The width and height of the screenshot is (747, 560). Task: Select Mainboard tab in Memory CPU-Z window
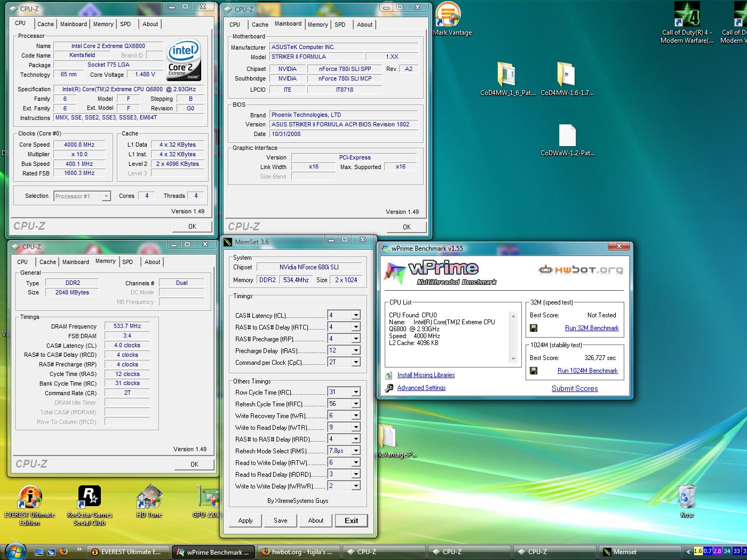pos(76,262)
